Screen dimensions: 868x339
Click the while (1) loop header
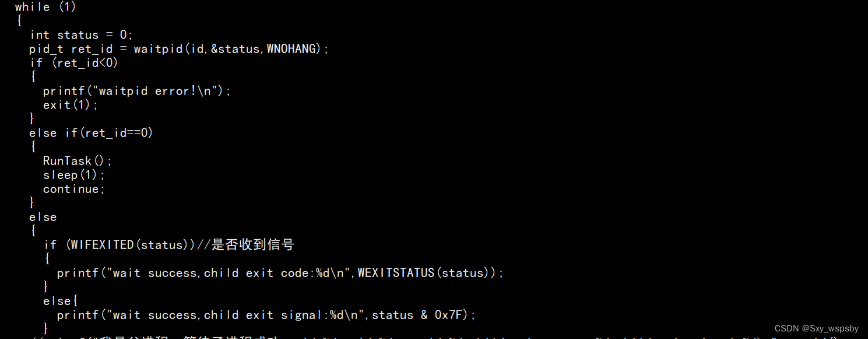(x=45, y=7)
